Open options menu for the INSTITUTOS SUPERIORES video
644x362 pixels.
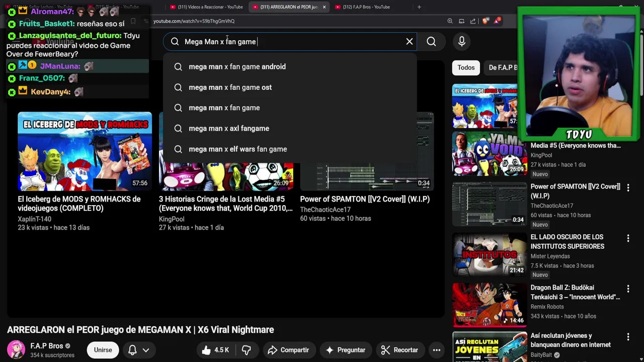[x=628, y=238]
